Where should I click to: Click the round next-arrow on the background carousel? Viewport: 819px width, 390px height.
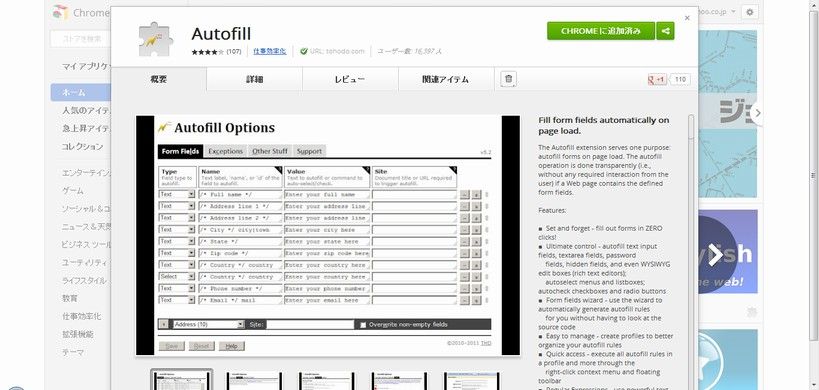tap(756, 113)
